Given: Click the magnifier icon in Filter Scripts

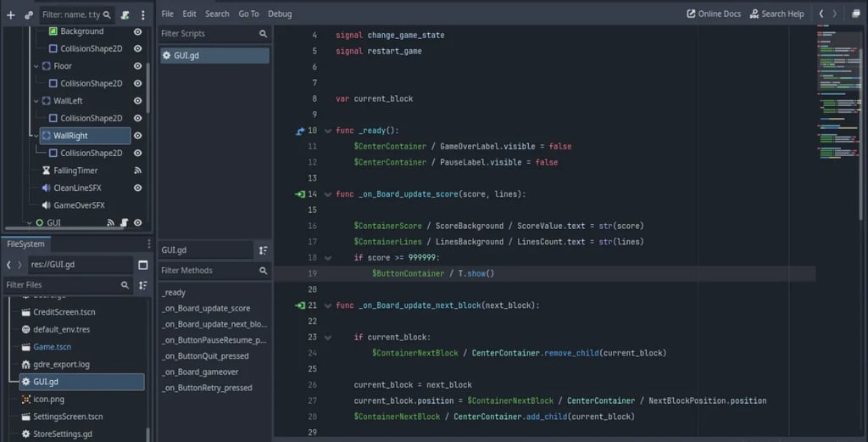Looking at the screenshot, I should point(263,34).
